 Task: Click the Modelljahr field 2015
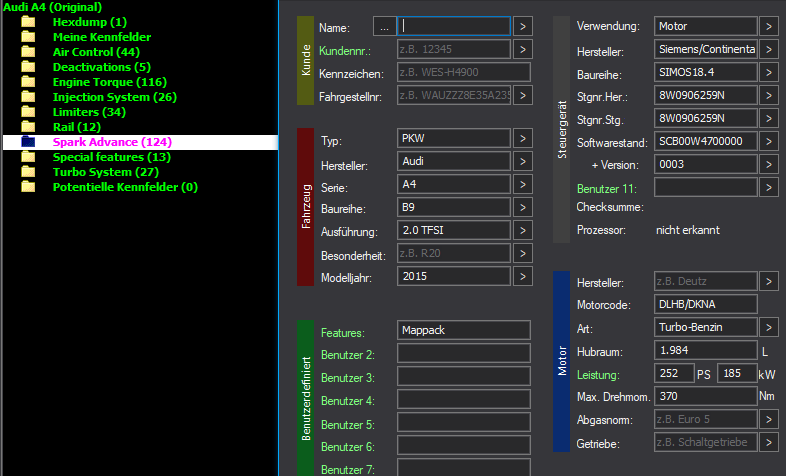(454, 277)
